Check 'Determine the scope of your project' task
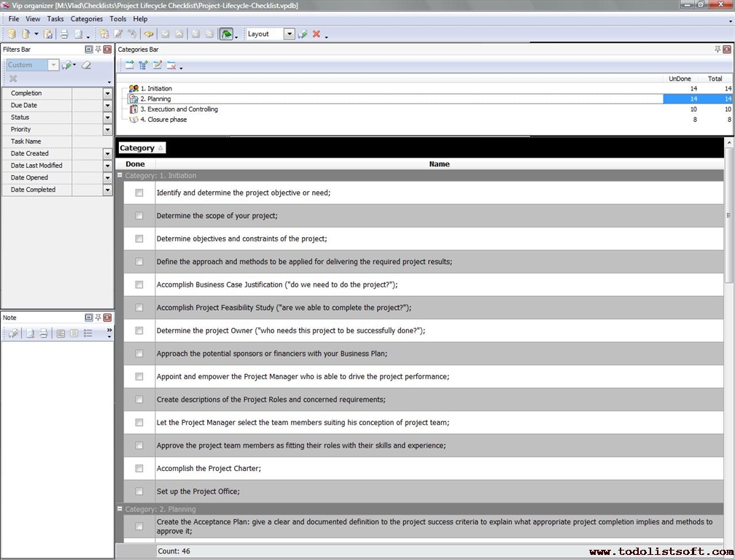735x560 pixels. [139, 216]
